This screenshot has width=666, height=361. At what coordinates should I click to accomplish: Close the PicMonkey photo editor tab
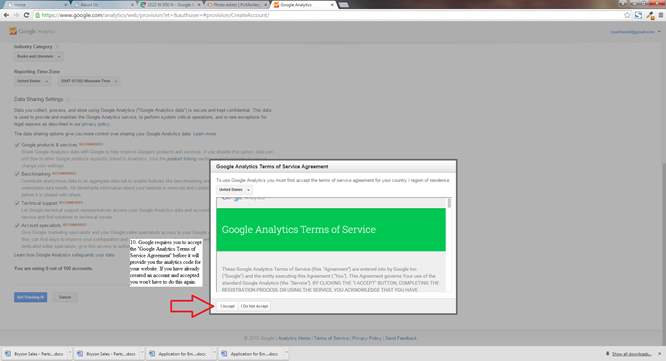[266, 5]
